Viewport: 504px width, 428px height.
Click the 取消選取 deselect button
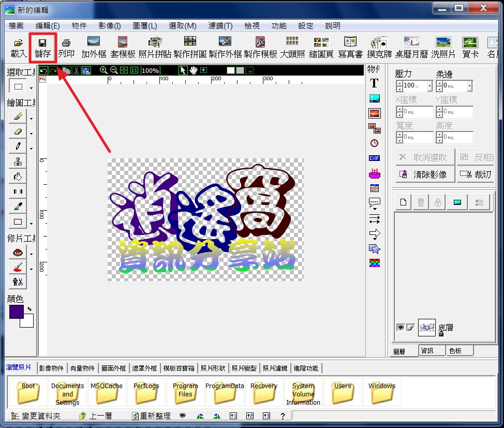click(425, 157)
